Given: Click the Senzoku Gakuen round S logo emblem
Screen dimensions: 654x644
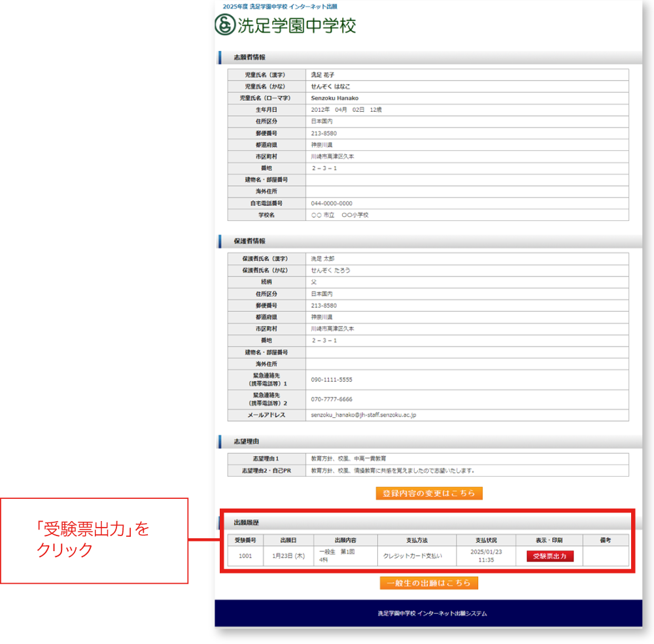Looking at the screenshot, I should (225, 24).
